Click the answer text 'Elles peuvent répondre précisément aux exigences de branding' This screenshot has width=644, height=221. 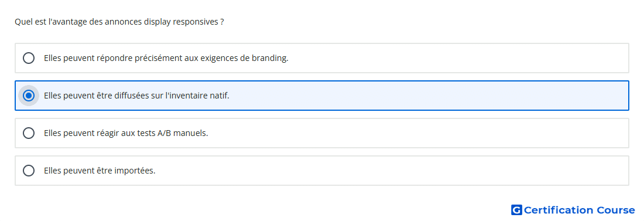click(166, 58)
